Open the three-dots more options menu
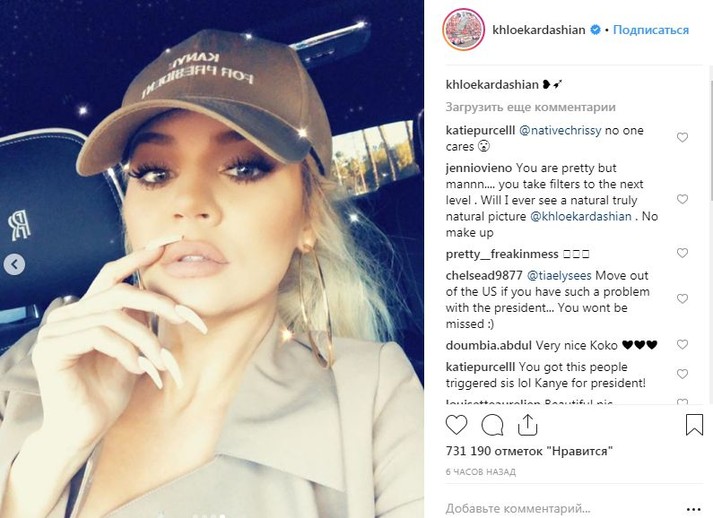Viewport: 713px width, 518px height. [693, 509]
